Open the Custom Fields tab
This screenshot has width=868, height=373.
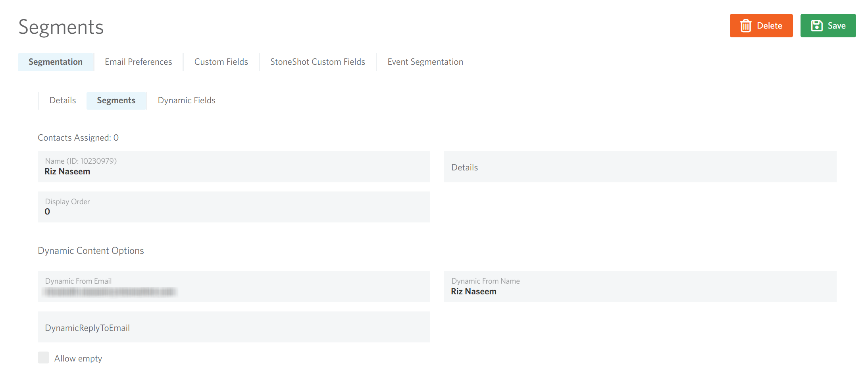click(x=221, y=62)
